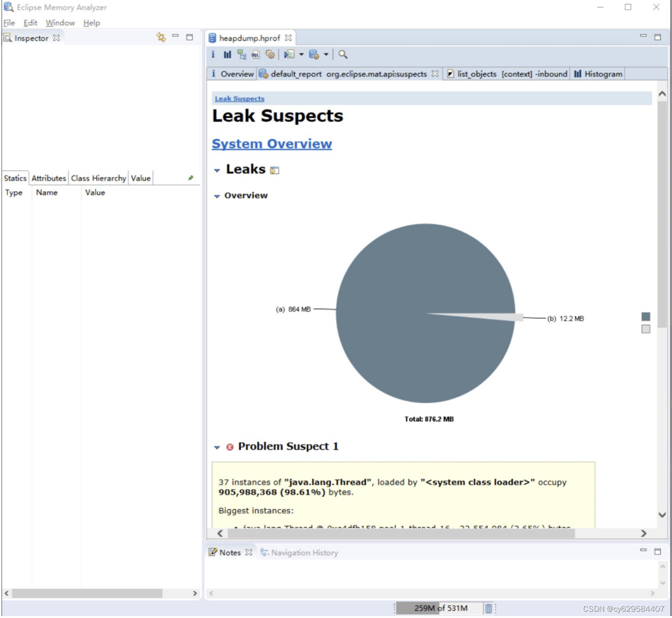672x618 pixels.
Task: Open the Window menu
Action: click(60, 23)
